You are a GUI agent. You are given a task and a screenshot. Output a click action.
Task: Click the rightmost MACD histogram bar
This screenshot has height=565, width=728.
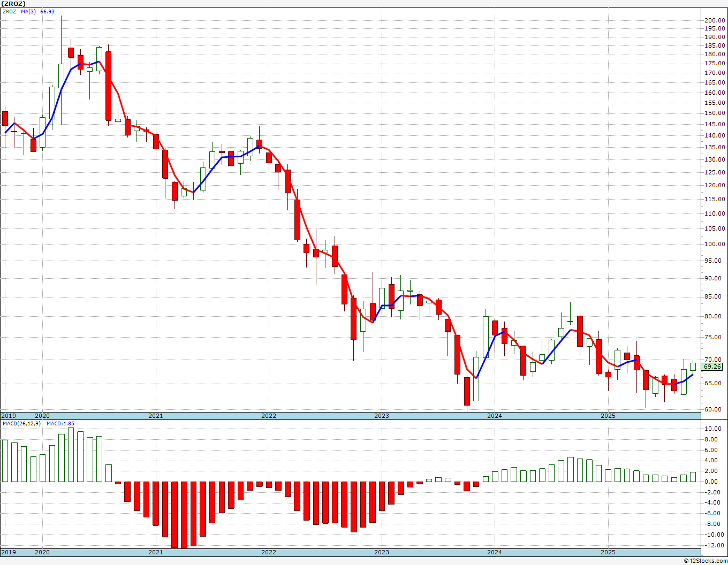pos(693,477)
